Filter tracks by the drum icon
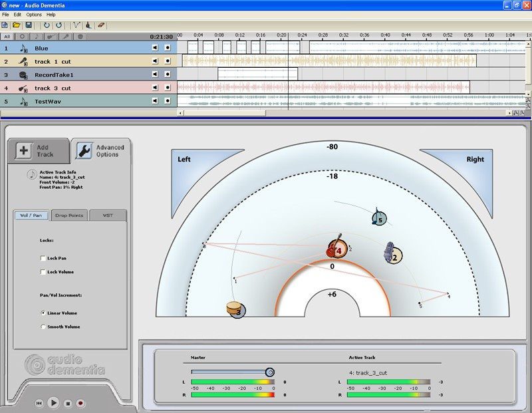Image resolution: width=532 pixels, height=413 pixels. tap(80, 37)
